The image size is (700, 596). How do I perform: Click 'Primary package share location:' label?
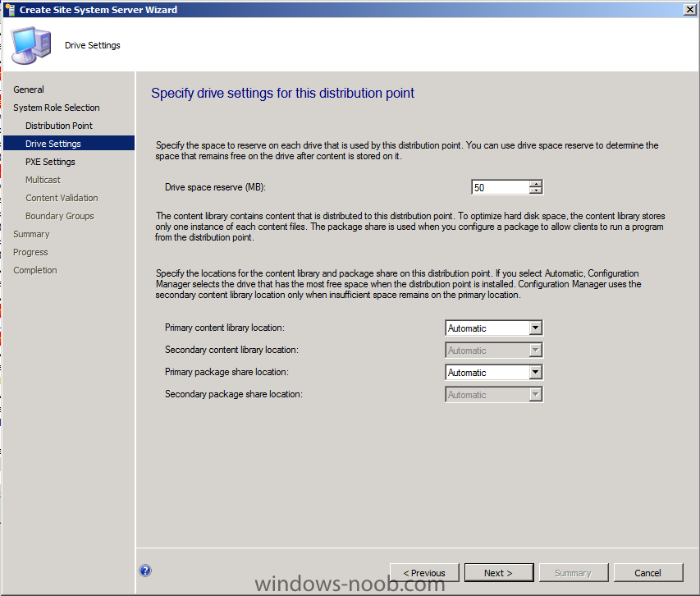[226, 372]
